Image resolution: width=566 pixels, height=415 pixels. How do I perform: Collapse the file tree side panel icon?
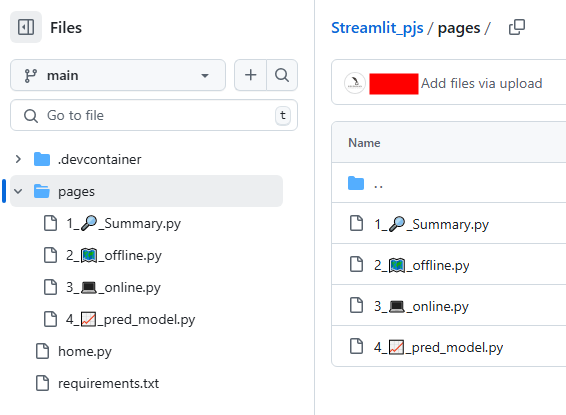pos(26,27)
